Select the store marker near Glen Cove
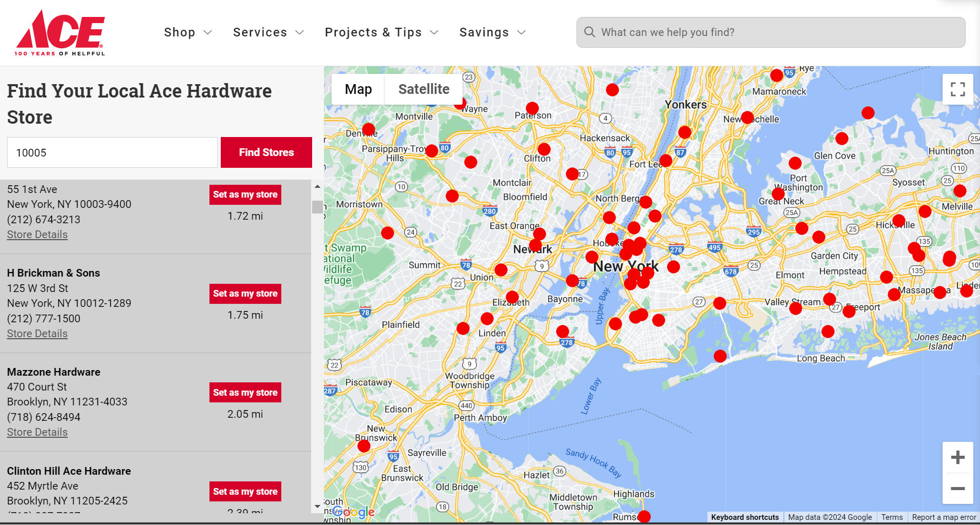 (x=842, y=139)
